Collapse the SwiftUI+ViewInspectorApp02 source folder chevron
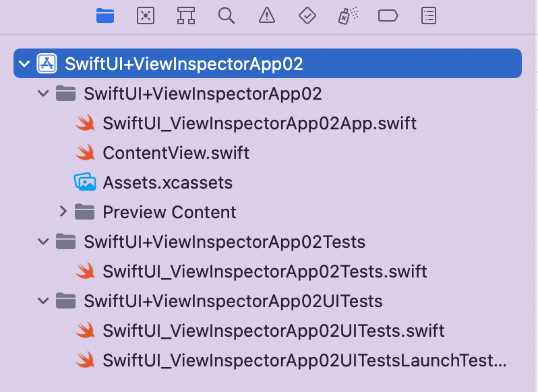 point(43,93)
